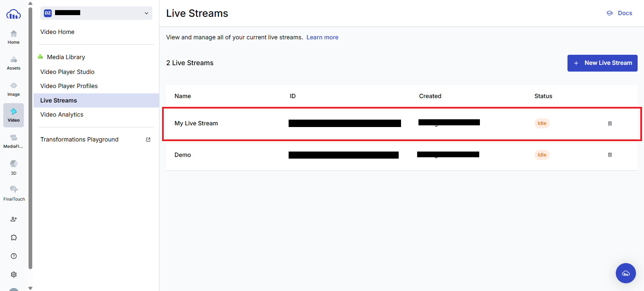Click the New Live Stream button
This screenshot has height=291, width=644.
click(602, 63)
